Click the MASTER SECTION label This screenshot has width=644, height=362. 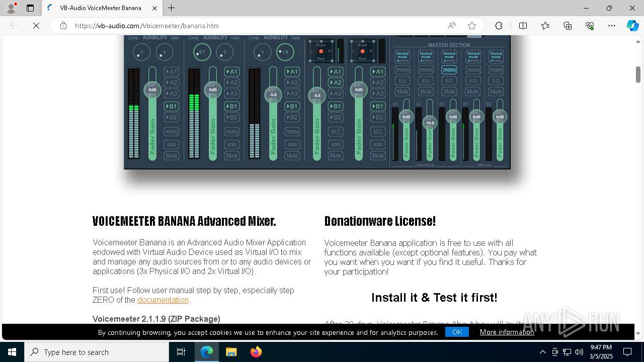[x=449, y=45]
